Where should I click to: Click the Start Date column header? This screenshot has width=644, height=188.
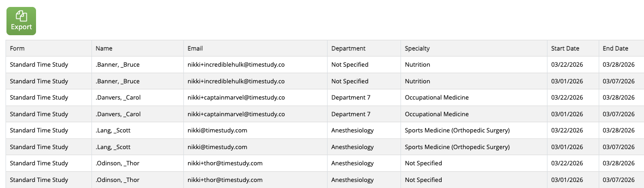(573, 48)
